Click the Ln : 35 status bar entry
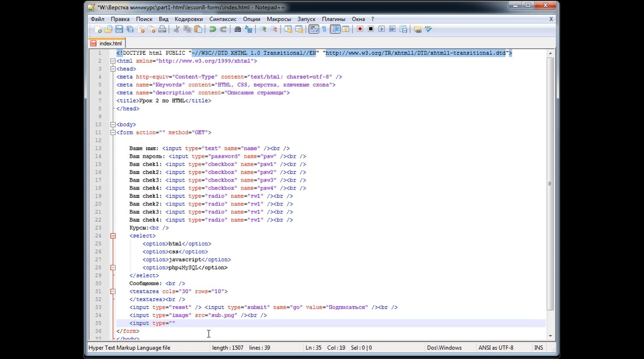Screen dimensions: 644x359 point(314,348)
